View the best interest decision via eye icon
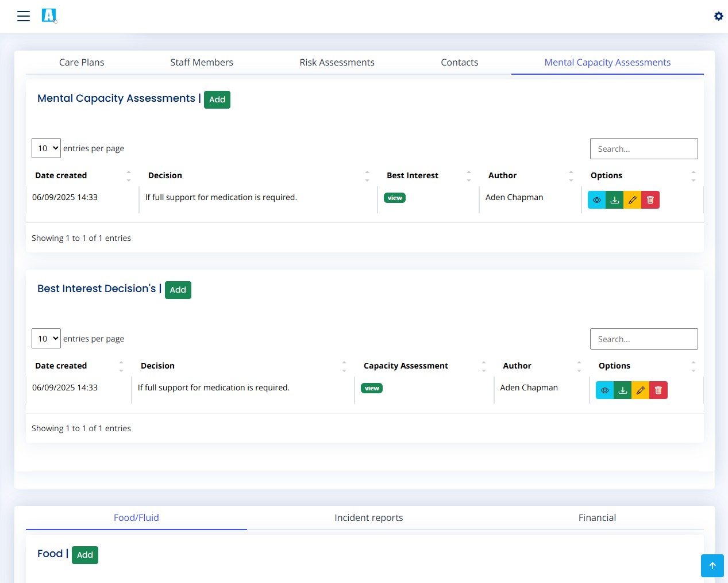This screenshot has height=583, width=728. 604,390
